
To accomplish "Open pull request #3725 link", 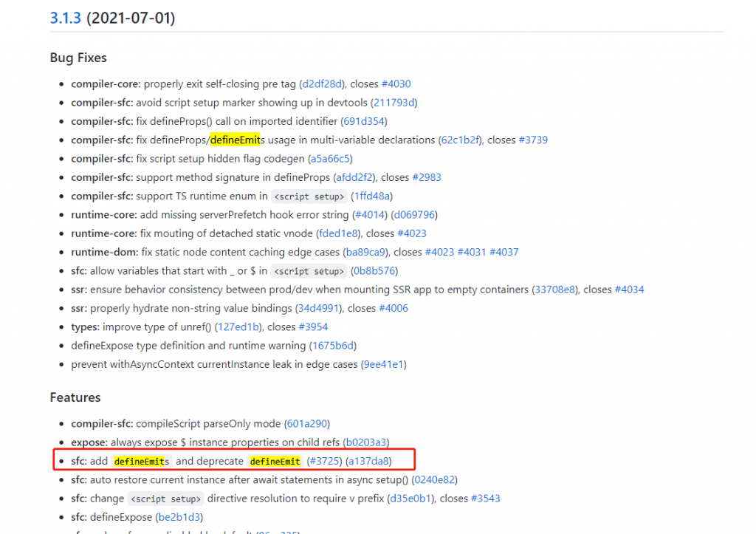I will tap(324, 462).
